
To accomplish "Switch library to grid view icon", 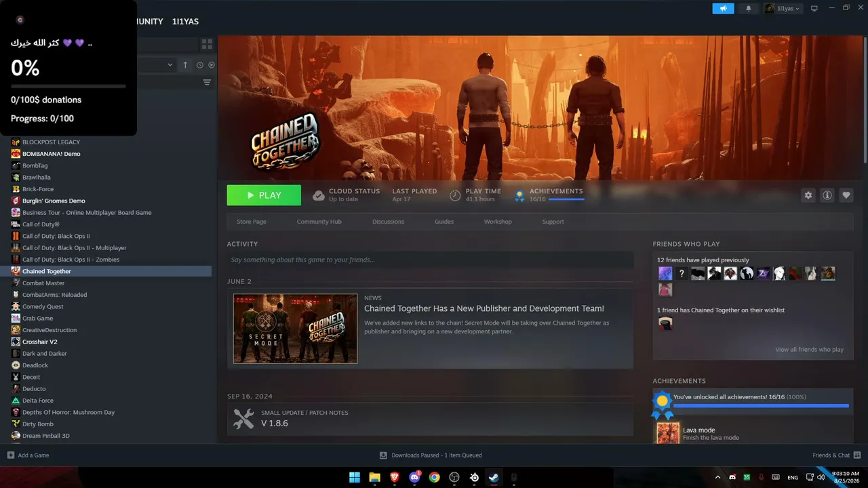I will tap(207, 44).
